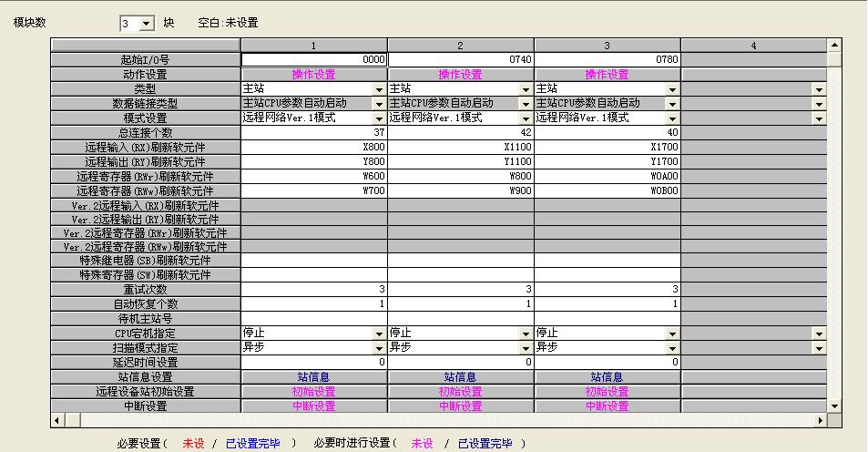Expand the 数据链接类型 dropdown in column 2

point(526,104)
